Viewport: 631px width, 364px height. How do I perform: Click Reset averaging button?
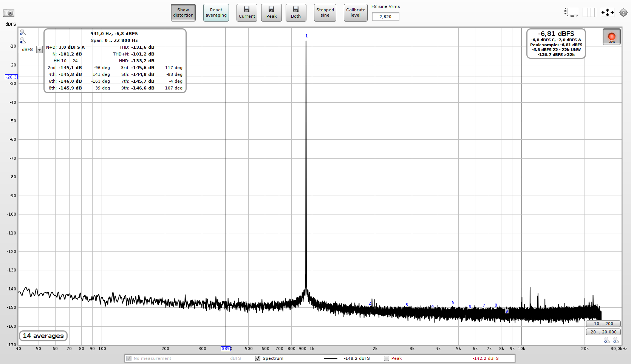tap(216, 12)
